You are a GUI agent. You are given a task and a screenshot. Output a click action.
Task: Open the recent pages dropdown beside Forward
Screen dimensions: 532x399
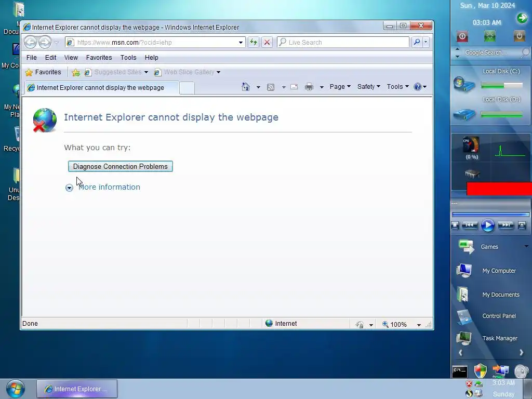pos(57,43)
